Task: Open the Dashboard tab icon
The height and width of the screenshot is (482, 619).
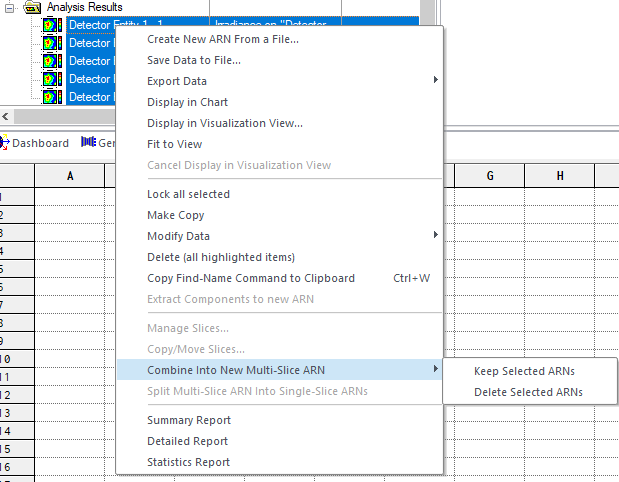Action: (5, 143)
